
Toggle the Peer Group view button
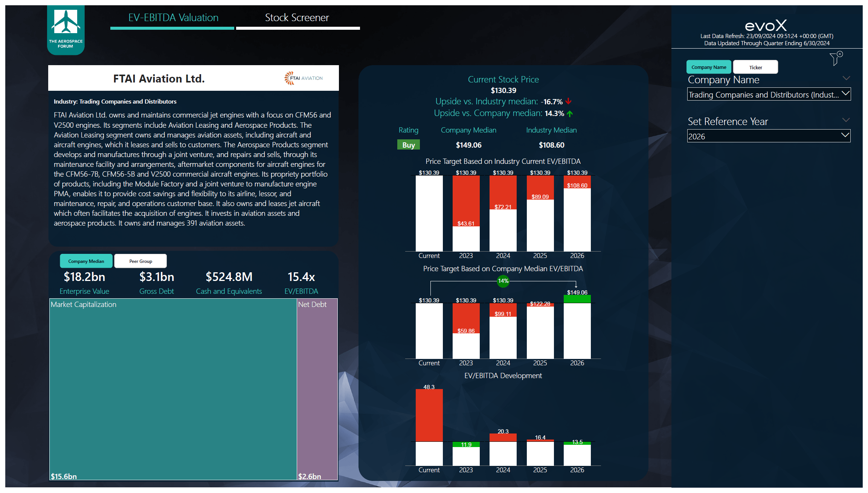(x=140, y=261)
